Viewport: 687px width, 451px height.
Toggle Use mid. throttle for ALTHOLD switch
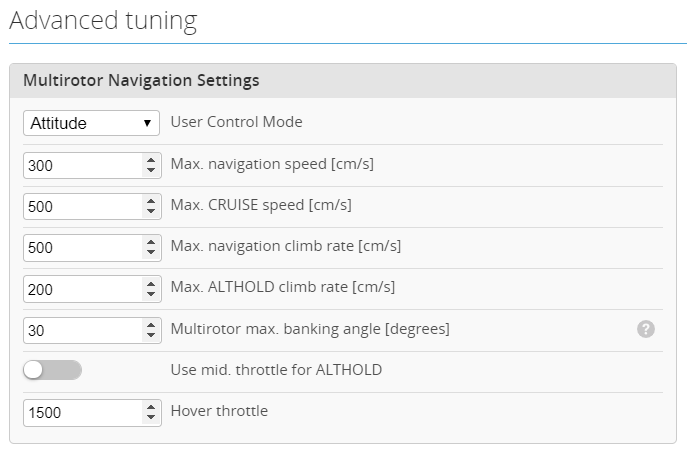52,370
